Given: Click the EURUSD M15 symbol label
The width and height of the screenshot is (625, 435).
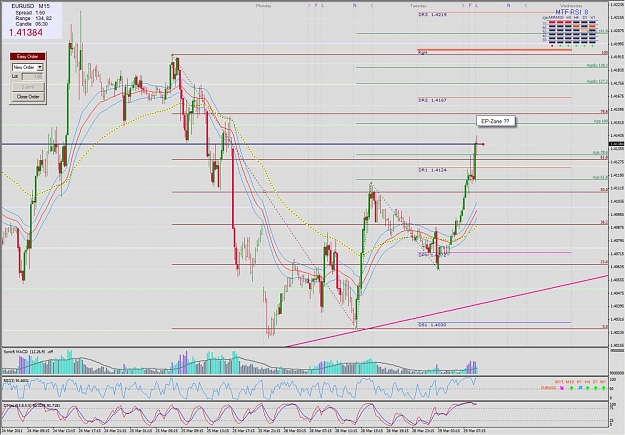Looking at the screenshot, I should coord(30,6).
